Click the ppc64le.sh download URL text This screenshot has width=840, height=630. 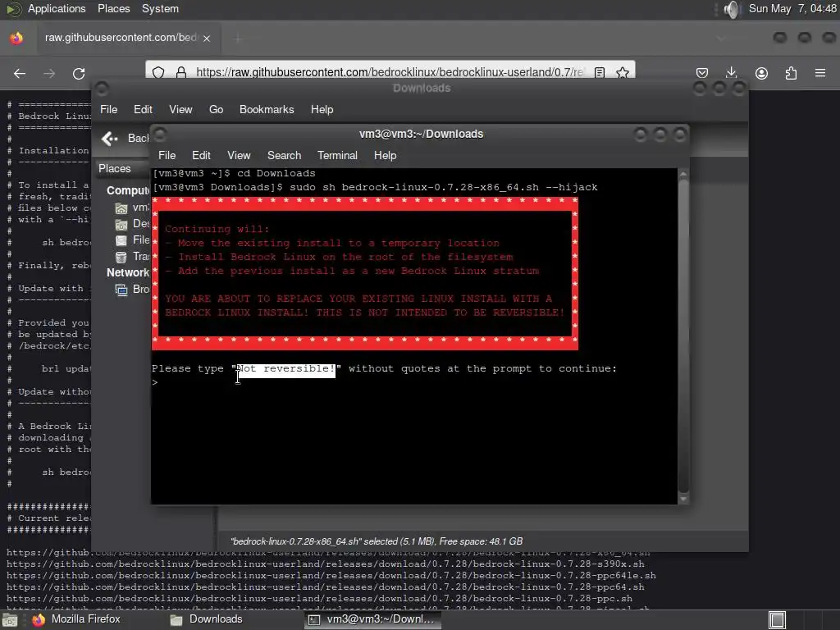pos(331,575)
